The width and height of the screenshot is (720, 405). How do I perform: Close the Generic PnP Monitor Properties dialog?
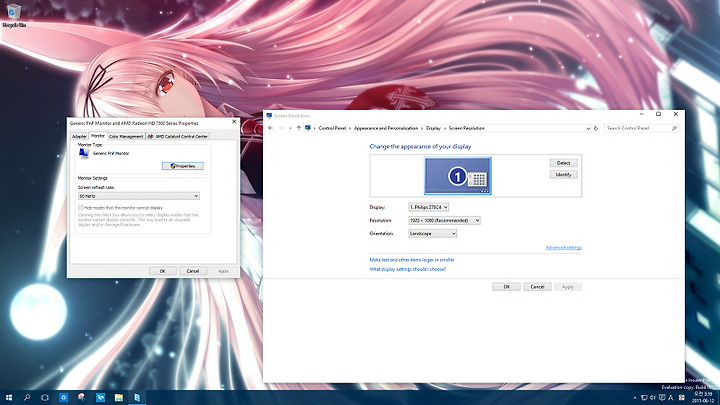pos(234,122)
